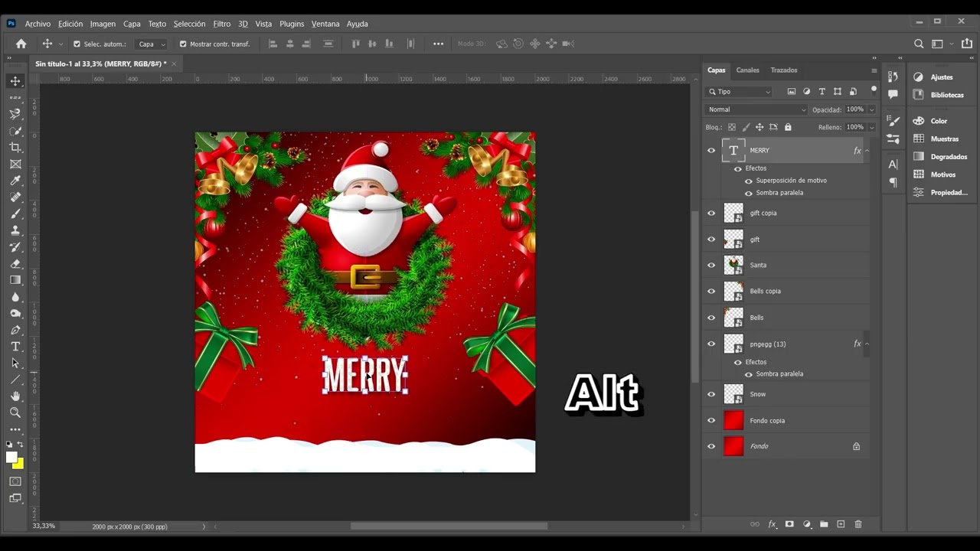This screenshot has height=551, width=980.
Task: Hide the Bells copia layer
Action: tap(711, 292)
